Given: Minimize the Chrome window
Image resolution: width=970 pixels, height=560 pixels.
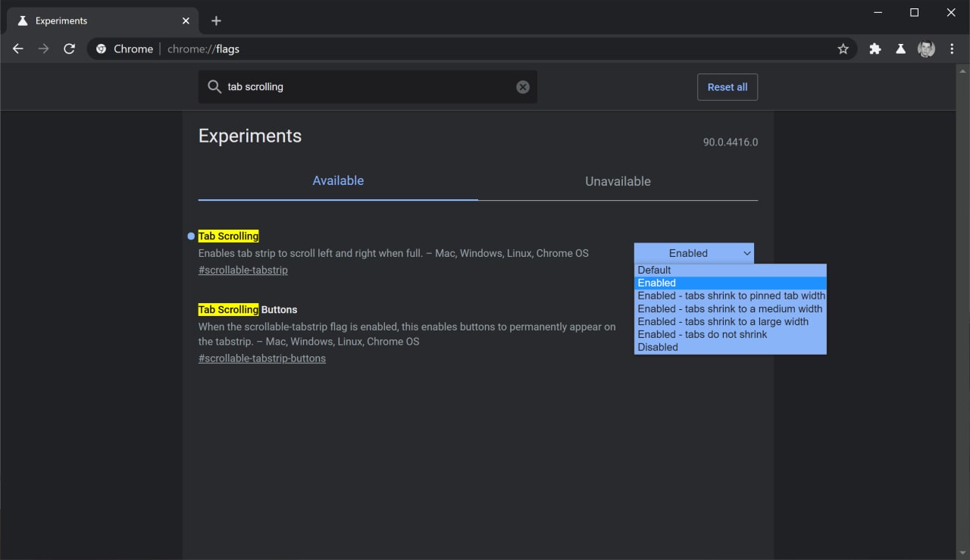Looking at the screenshot, I should [x=878, y=12].
